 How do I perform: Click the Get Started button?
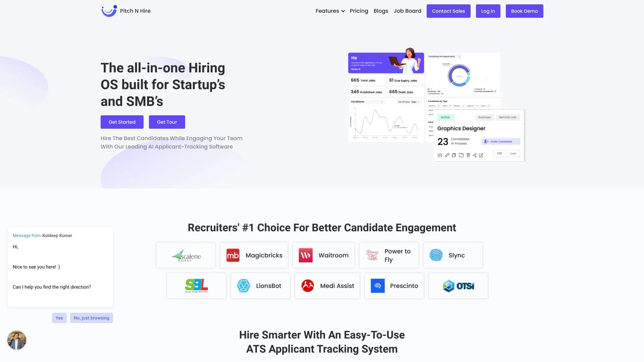[122, 122]
